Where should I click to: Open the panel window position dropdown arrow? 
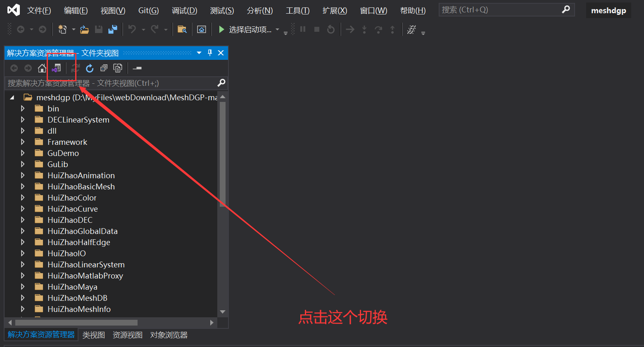(x=199, y=53)
